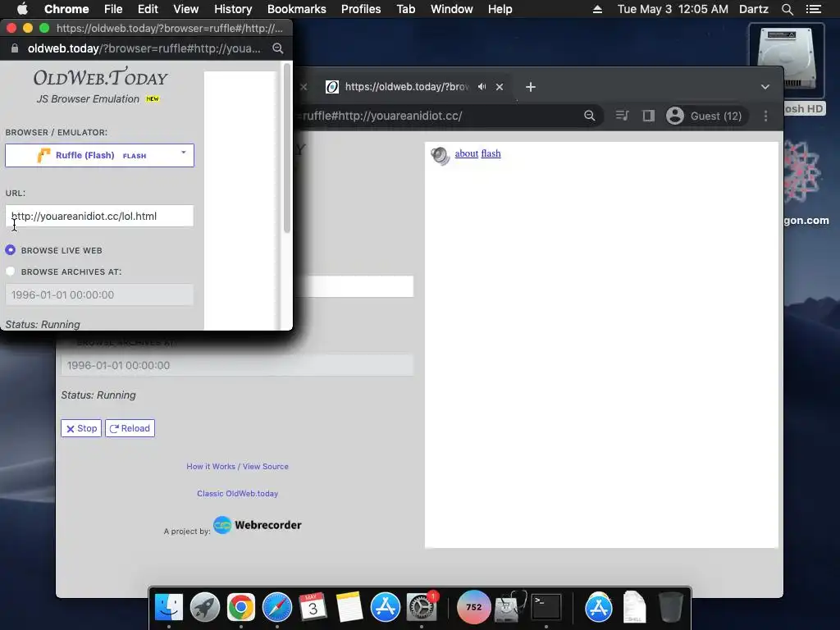
Task: Open Terminal from the Dock
Action: click(546, 607)
